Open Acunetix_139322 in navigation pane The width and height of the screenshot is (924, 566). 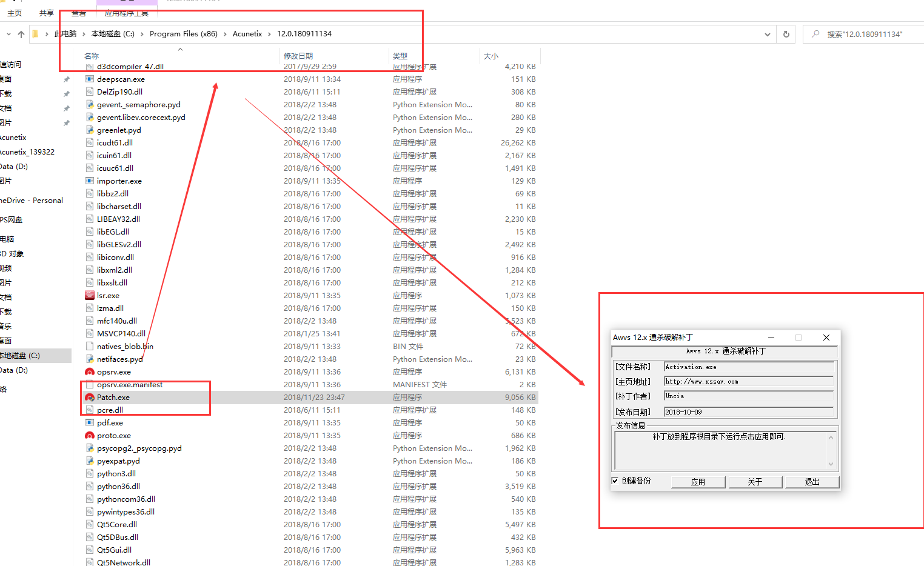click(27, 152)
